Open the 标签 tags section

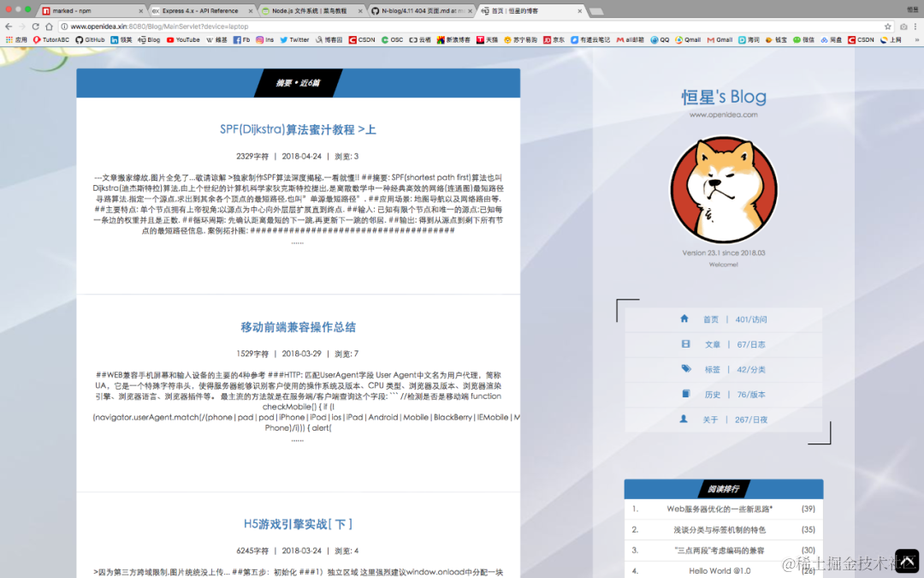point(724,370)
